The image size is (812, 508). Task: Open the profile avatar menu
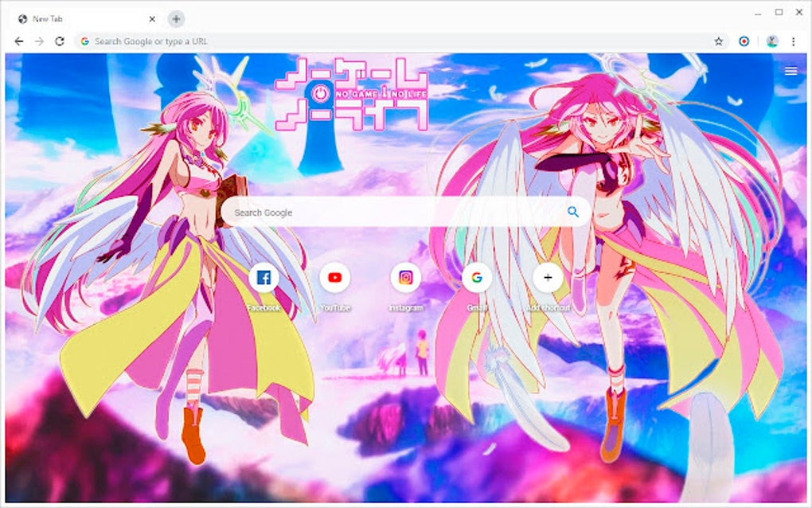point(772,41)
